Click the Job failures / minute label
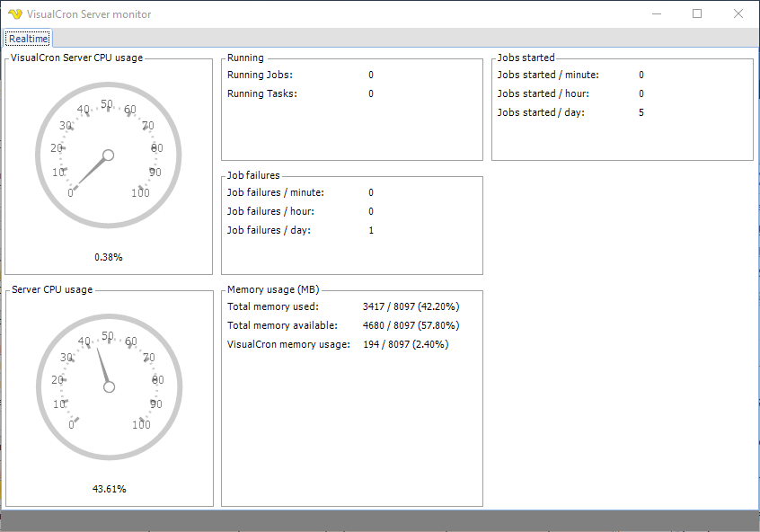Viewport: 760px width, 532px height. [275, 192]
